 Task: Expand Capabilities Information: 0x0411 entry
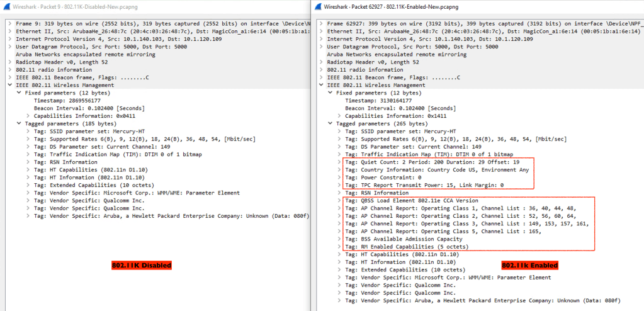(28, 116)
